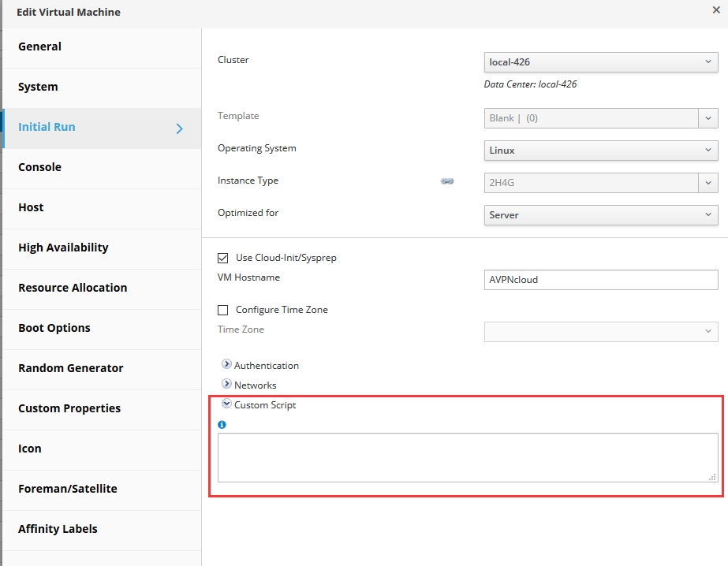
Task: Click the info icon above custom script box
Action: click(222, 425)
